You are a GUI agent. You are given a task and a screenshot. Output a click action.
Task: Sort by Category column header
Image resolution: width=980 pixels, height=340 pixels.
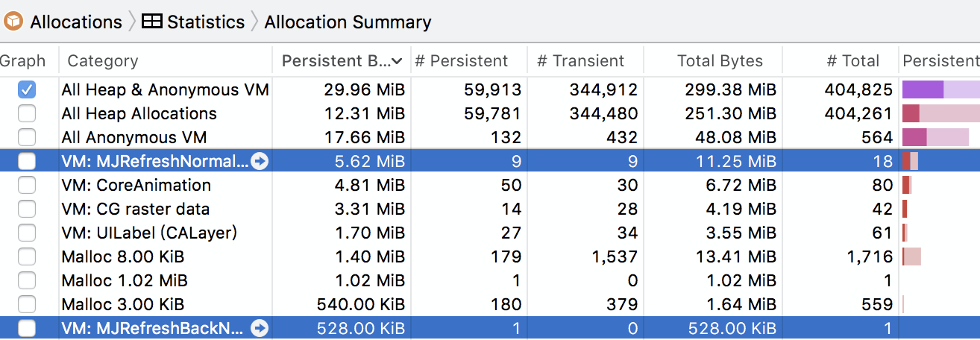point(103,61)
